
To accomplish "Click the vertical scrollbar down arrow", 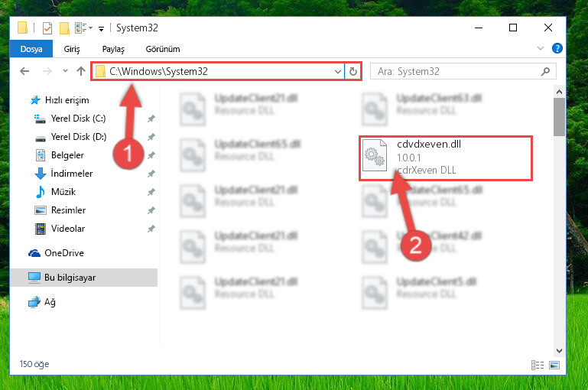I will coord(559,351).
